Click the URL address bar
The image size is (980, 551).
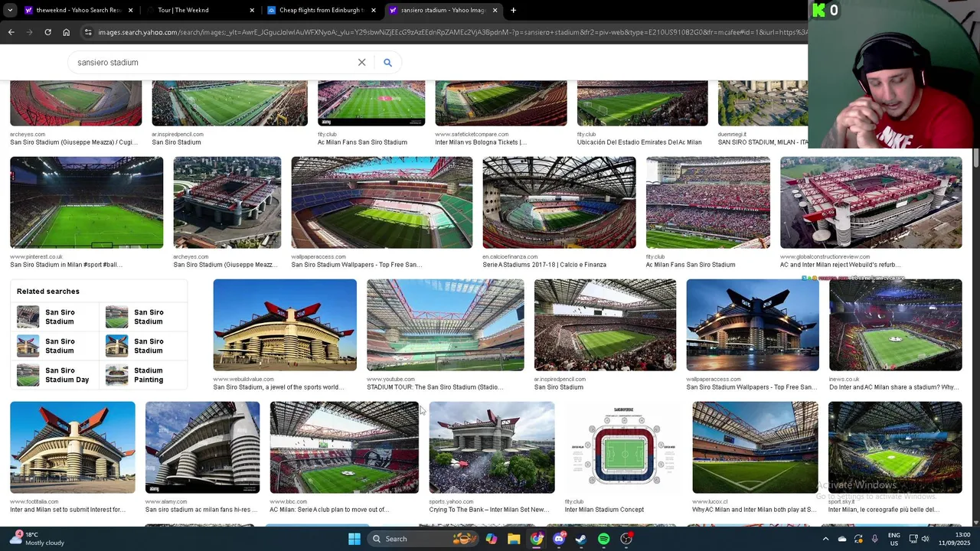[x=452, y=32]
